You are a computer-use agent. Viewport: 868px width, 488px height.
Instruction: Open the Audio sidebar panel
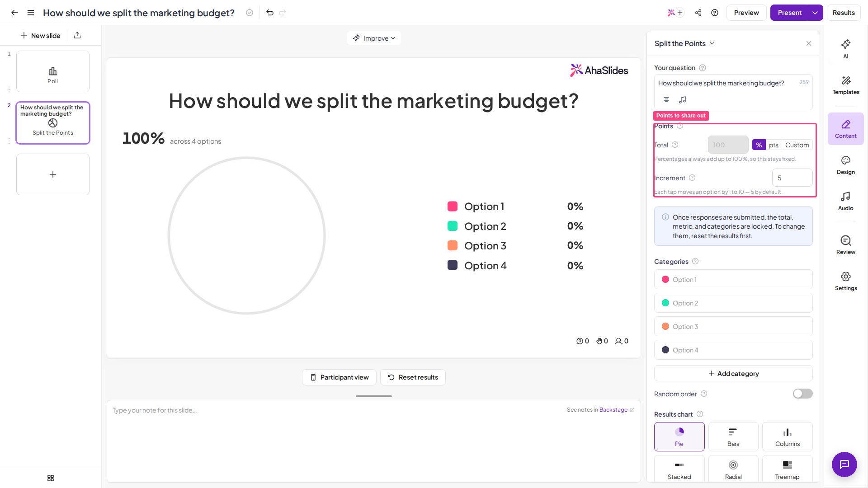pos(846,201)
